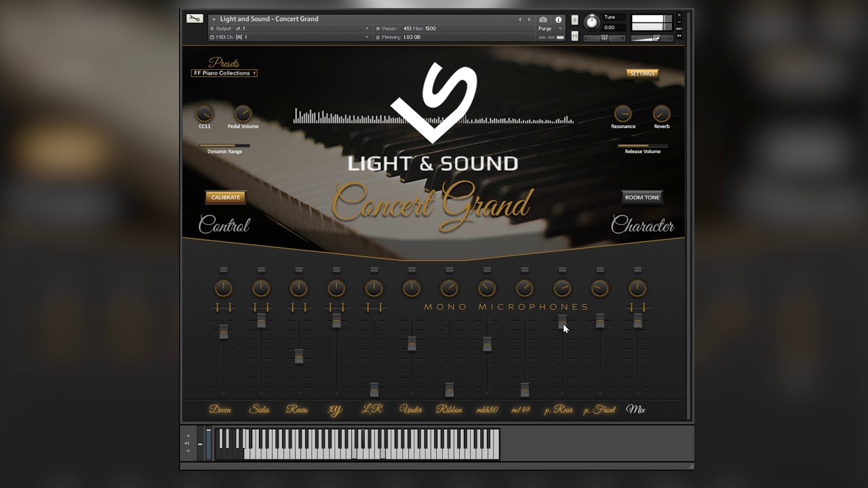Toggle the mkh80 microphone on/off switch
The height and width of the screenshot is (488, 868).
click(x=487, y=270)
